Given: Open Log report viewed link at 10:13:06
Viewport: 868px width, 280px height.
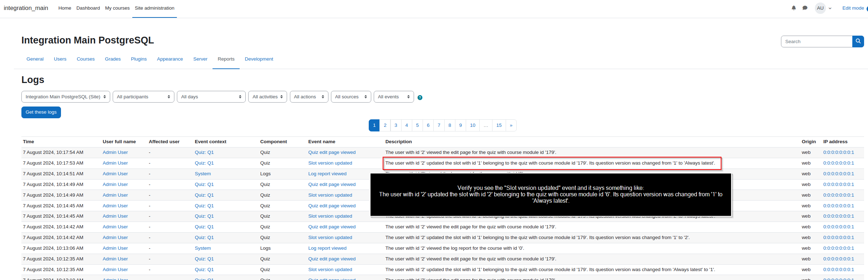Looking at the screenshot, I should [327, 248].
